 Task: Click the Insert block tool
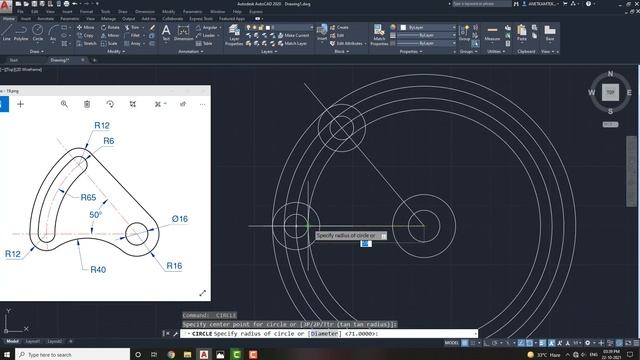click(322, 32)
